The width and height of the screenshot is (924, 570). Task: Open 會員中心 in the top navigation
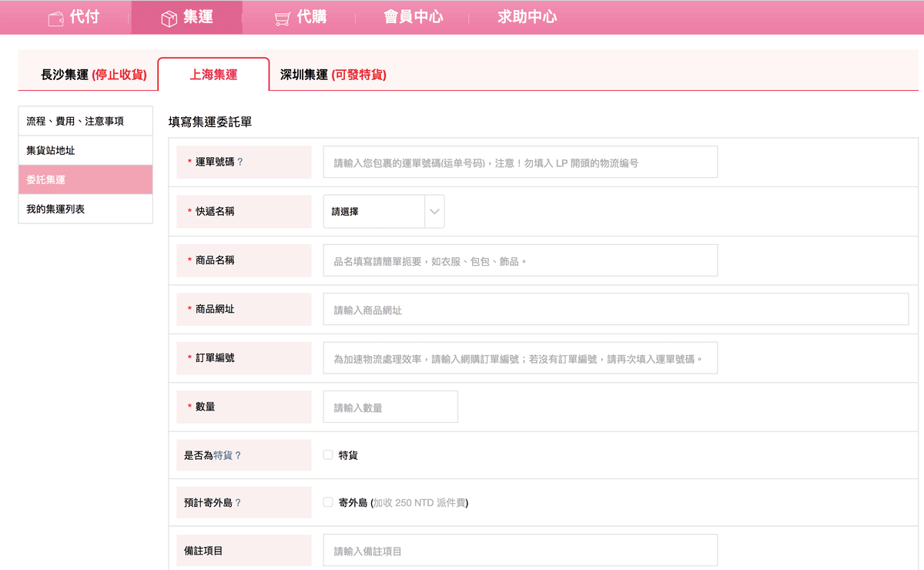point(413,17)
